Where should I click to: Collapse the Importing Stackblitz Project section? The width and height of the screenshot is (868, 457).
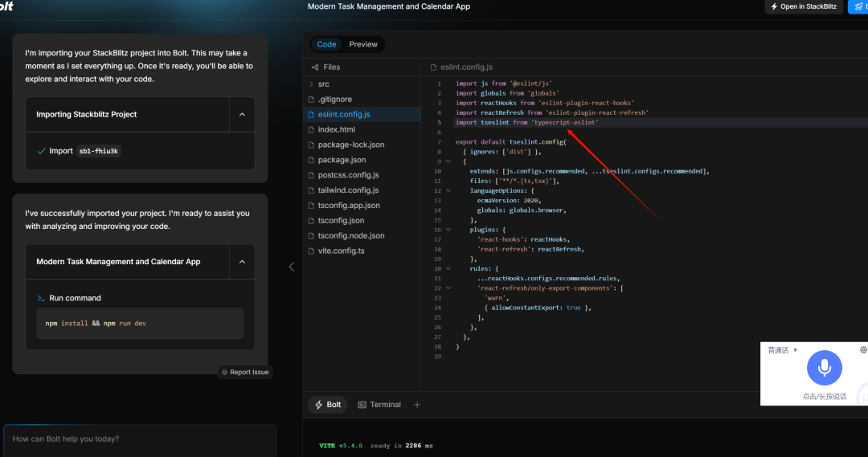point(242,115)
